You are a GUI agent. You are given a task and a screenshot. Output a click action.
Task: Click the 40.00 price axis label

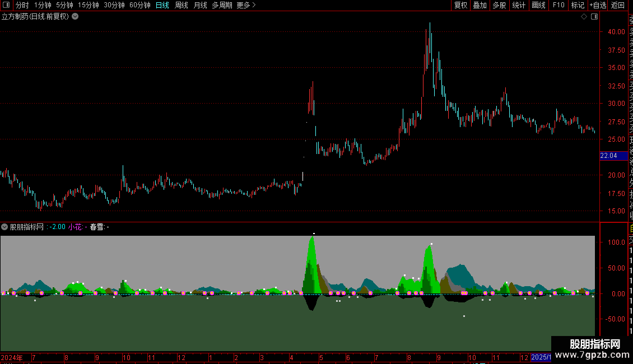tap(616, 32)
